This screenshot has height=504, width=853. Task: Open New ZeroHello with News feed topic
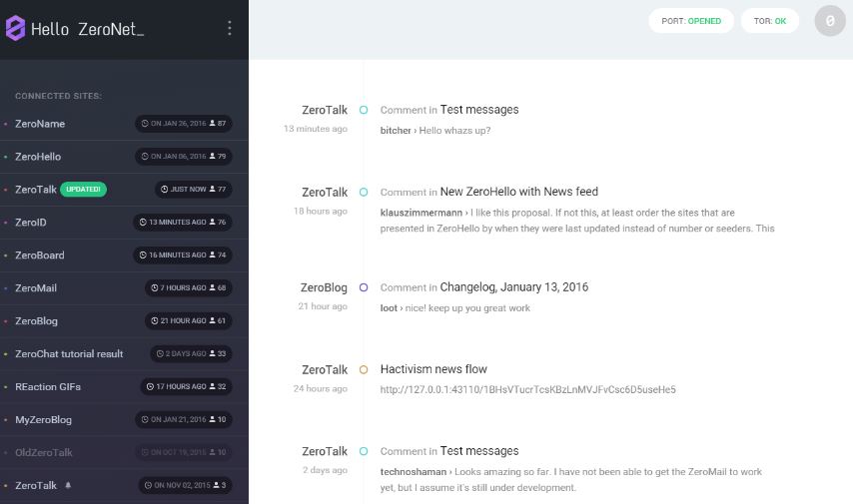pyautogui.click(x=519, y=192)
